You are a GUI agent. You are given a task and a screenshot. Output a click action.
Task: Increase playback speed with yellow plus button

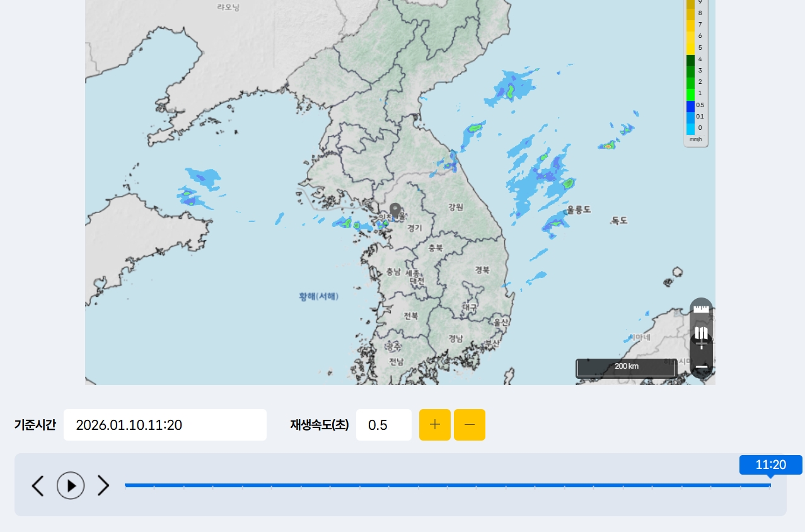point(435,425)
